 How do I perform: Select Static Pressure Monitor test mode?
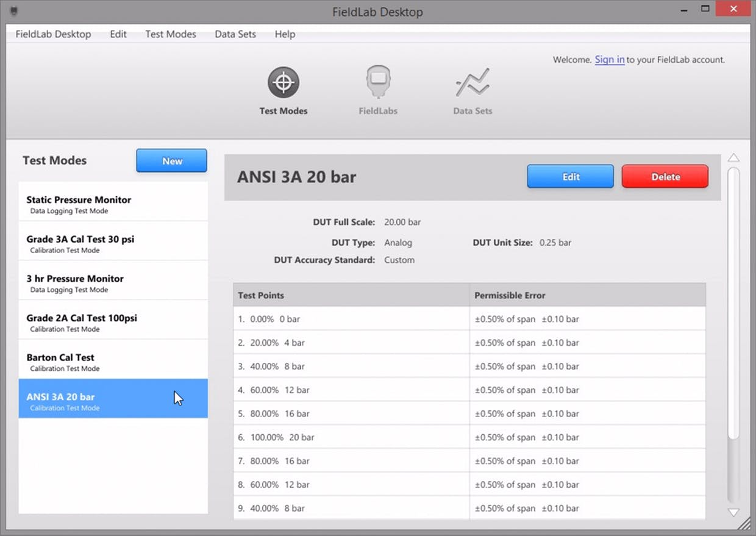(x=113, y=201)
